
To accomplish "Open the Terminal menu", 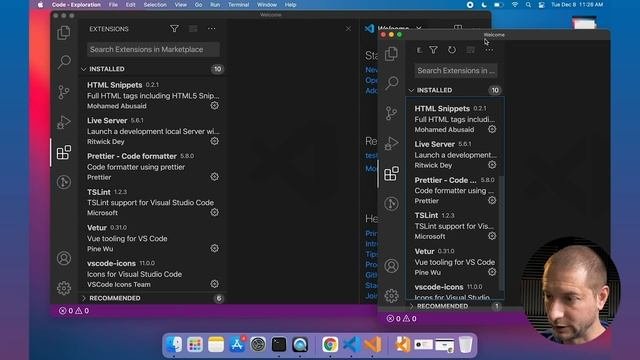I will tap(238, 4).
